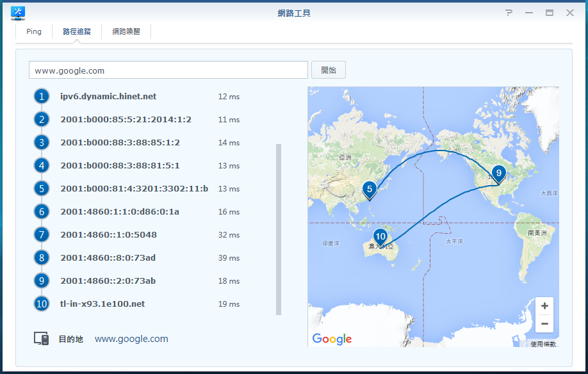Click hop 4 number badge
The width and height of the screenshot is (588, 374).
(x=42, y=166)
